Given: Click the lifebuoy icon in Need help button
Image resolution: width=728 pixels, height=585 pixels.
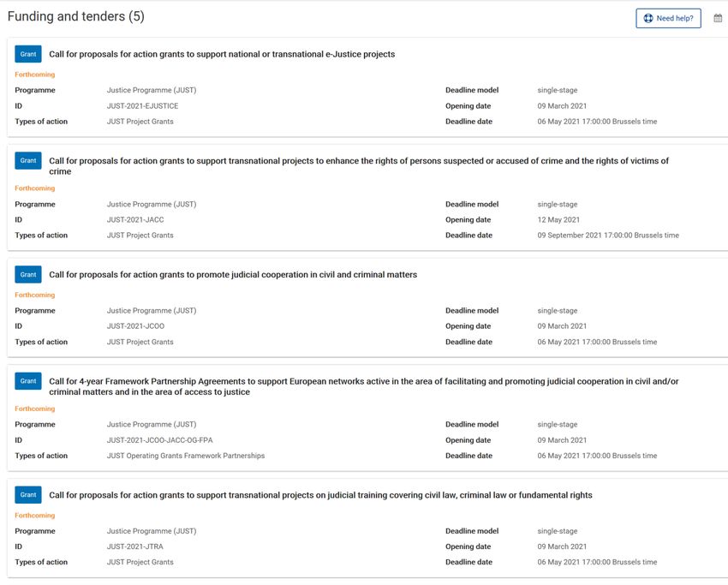Looking at the screenshot, I should click(648, 18).
